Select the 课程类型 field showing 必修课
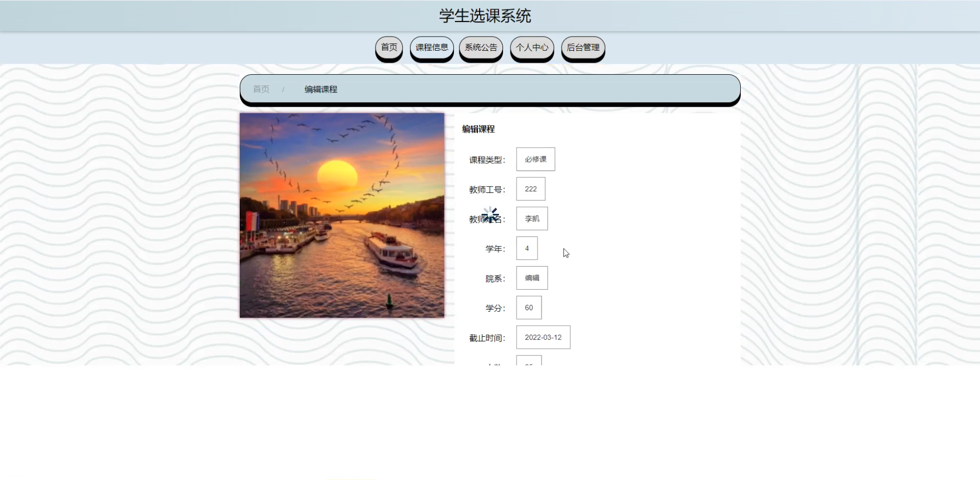 [x=535, y=159]
